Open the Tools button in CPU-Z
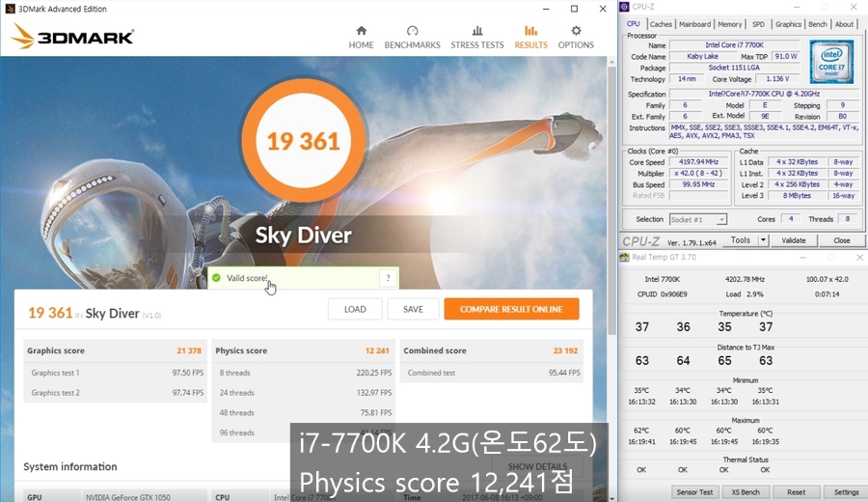The image size is (868, 502). (740, 240)
